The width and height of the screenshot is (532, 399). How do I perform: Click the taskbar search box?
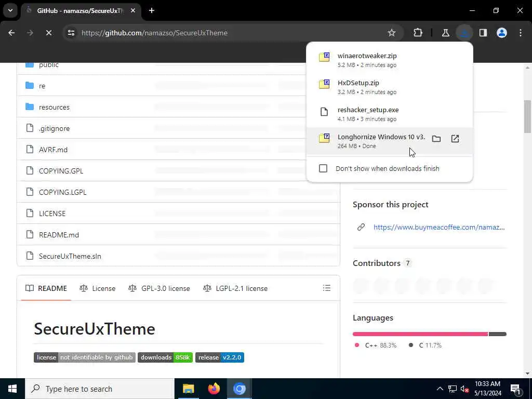[100, 389]
